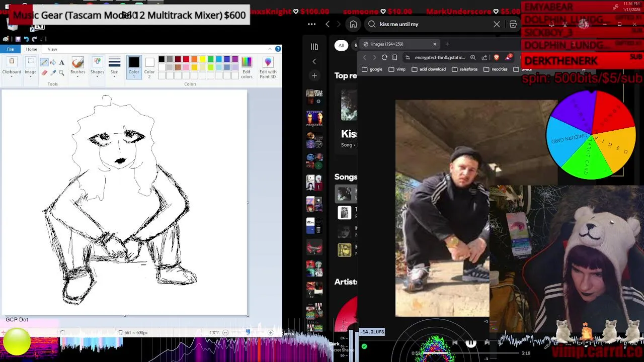The image size is (644, 362).
Task: Close the images (194×259) tab
Action: (435, 44)
